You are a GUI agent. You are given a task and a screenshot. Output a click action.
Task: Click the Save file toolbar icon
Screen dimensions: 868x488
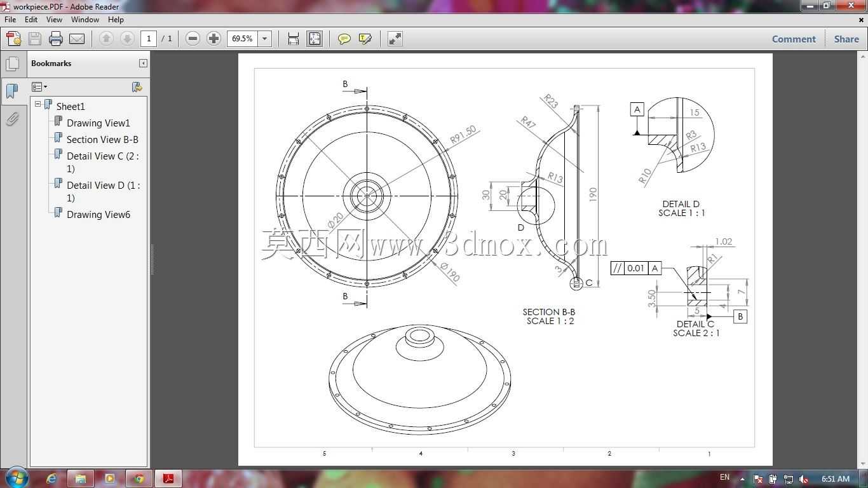click(35, 39)
